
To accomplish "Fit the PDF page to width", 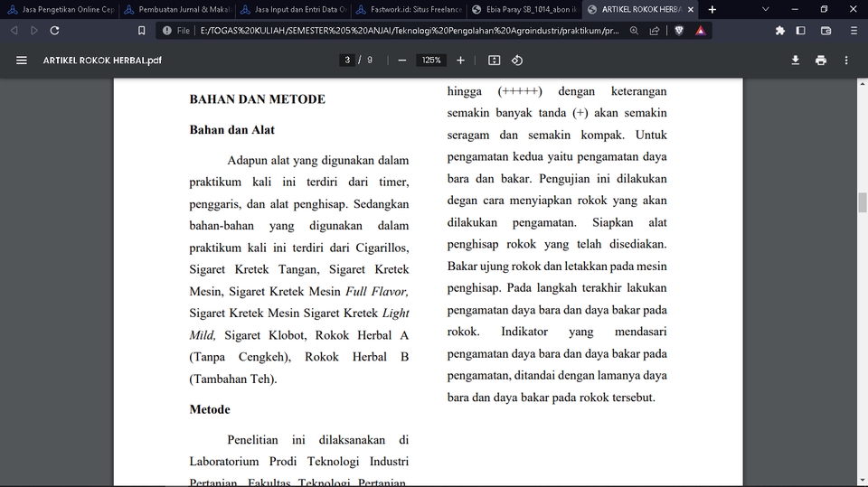I will coord(495,61).
